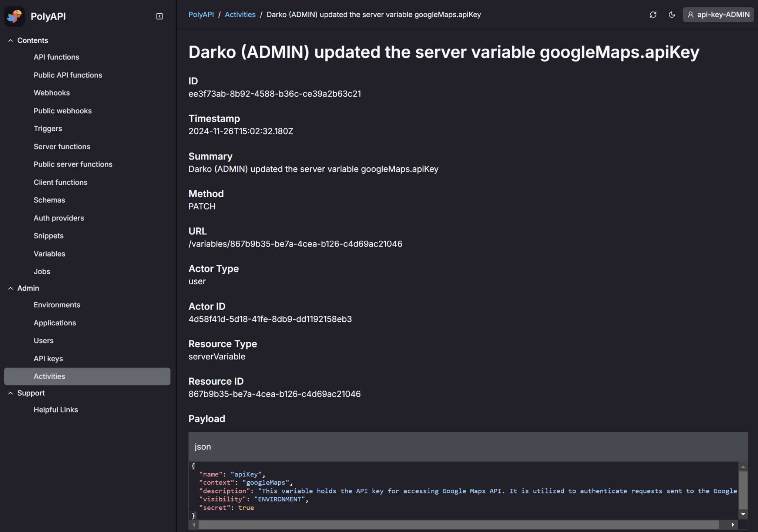Click Activities breadcrumb link
The height and width of the screenshot is (532, 758).
240,14
